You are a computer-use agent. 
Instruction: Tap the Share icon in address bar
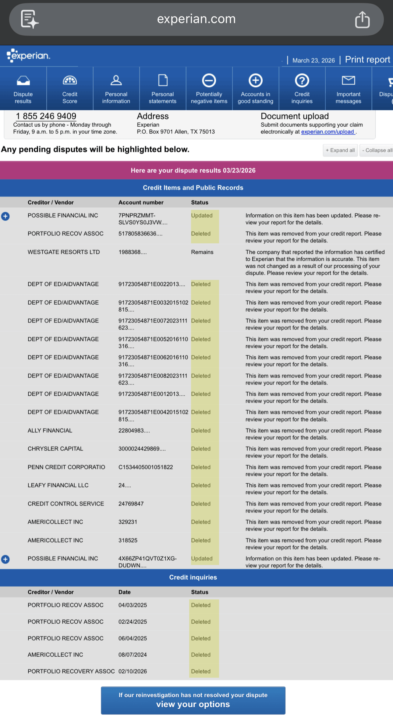coord(362,19)
